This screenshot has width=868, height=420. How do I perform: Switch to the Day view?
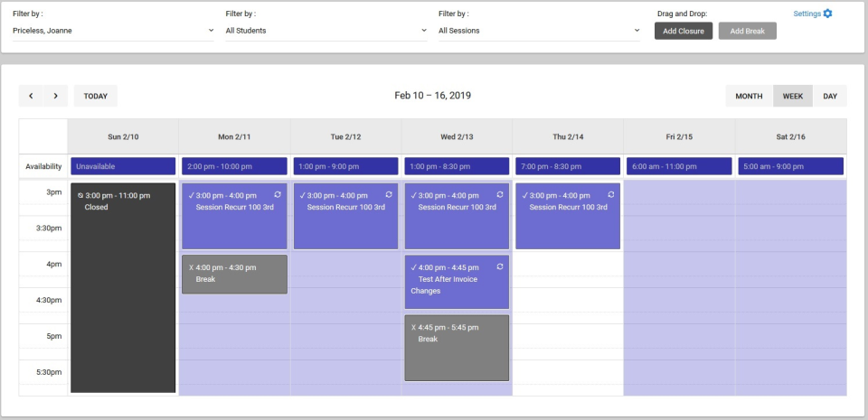[829, 96]
